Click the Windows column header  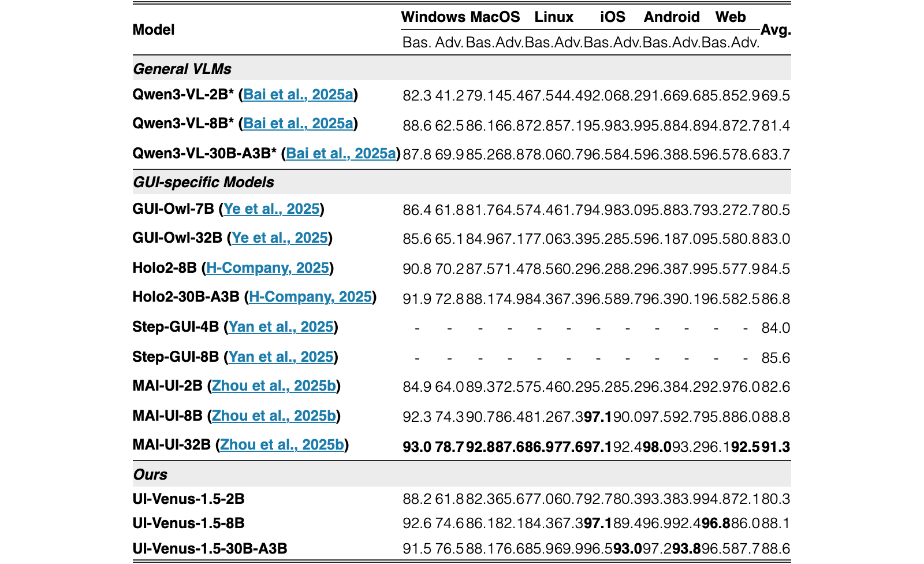[433, 17]
